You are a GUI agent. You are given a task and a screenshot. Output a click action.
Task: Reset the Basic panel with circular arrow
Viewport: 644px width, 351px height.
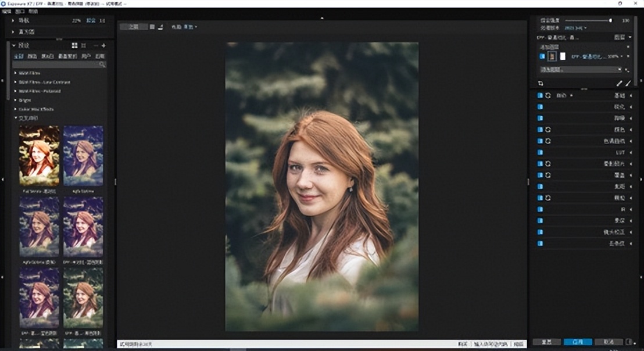(x=548, y=95)
